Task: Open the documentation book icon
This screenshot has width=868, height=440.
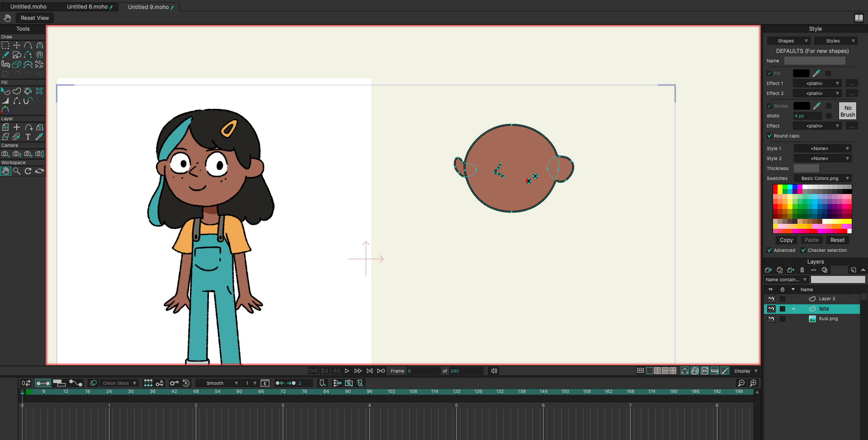Action: pos(859,18)
